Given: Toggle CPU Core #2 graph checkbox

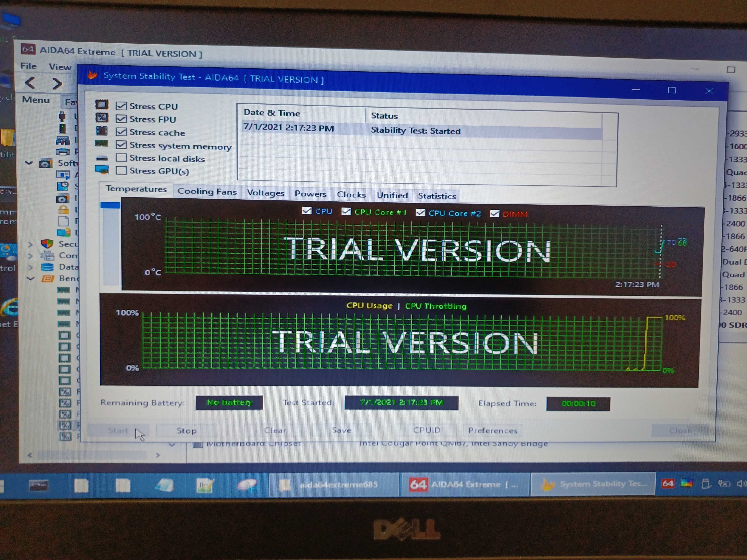Looking at the screenshot, I should (420, 213).
